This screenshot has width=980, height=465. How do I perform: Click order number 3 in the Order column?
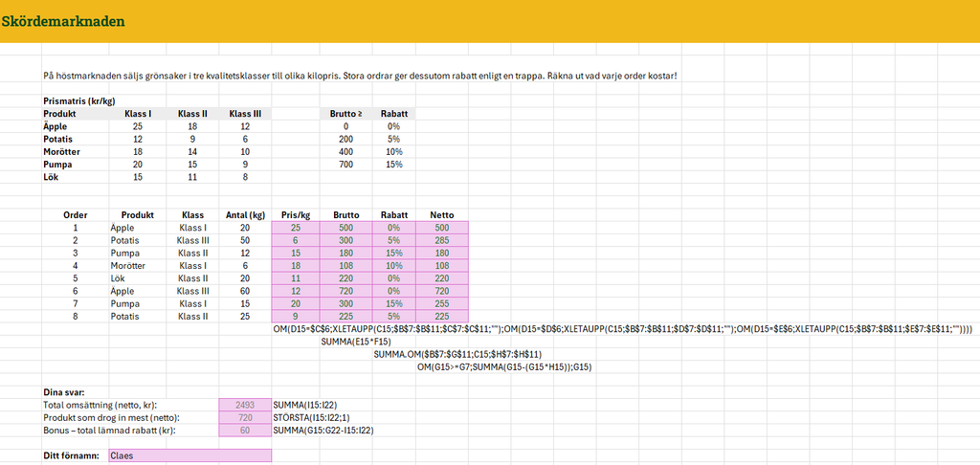tap(75, 254)
